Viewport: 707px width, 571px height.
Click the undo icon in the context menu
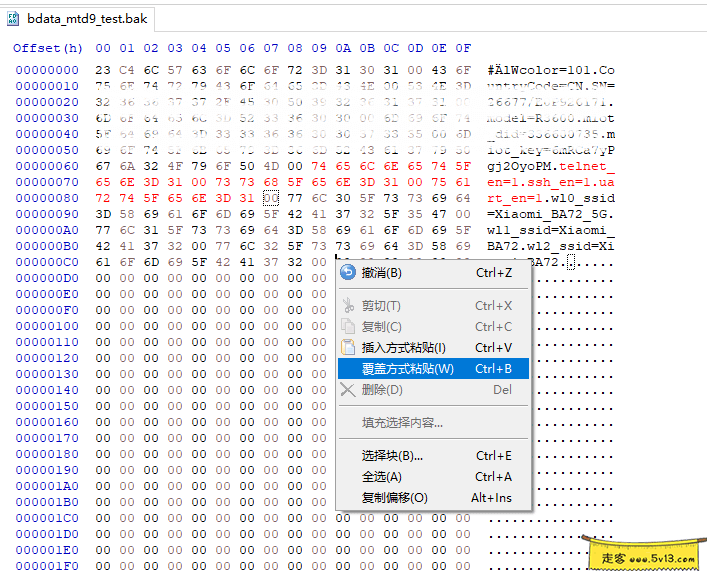[x=348, y=272]
